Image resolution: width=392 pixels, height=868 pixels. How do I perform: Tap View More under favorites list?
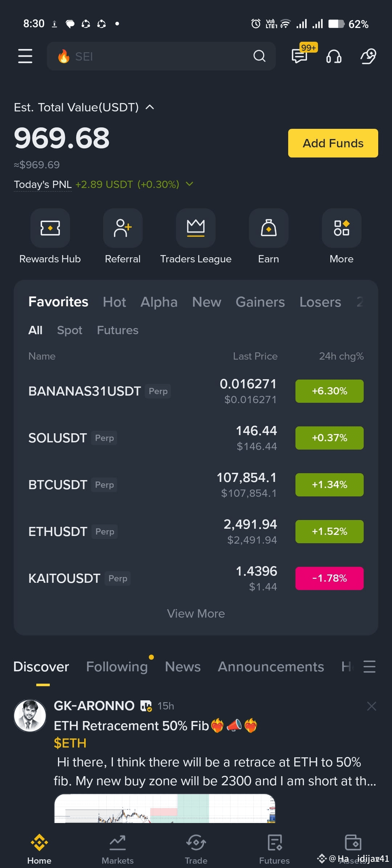pos(196,613)
